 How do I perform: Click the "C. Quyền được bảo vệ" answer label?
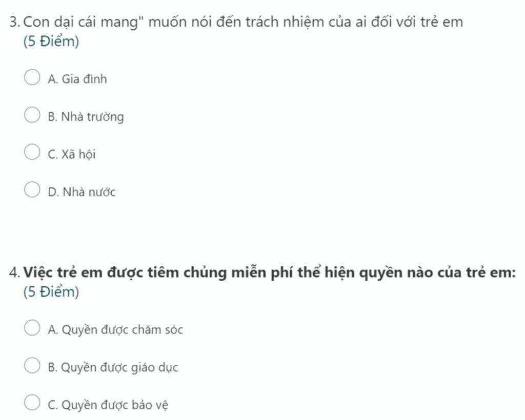click(108, 405)
